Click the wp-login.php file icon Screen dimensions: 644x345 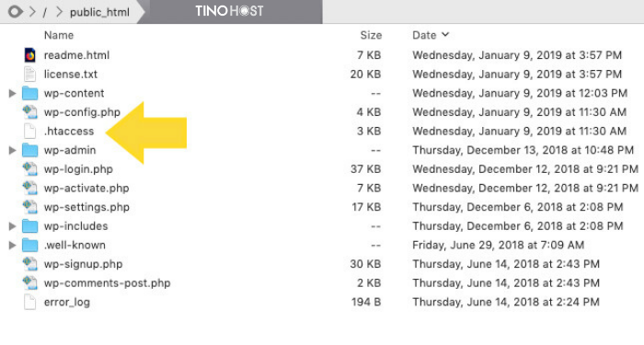(29, 169)
